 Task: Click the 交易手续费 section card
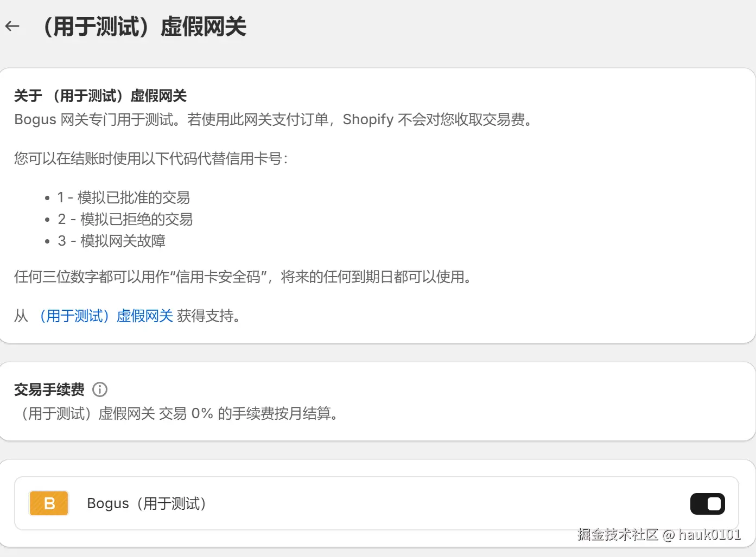click(378, 401)
